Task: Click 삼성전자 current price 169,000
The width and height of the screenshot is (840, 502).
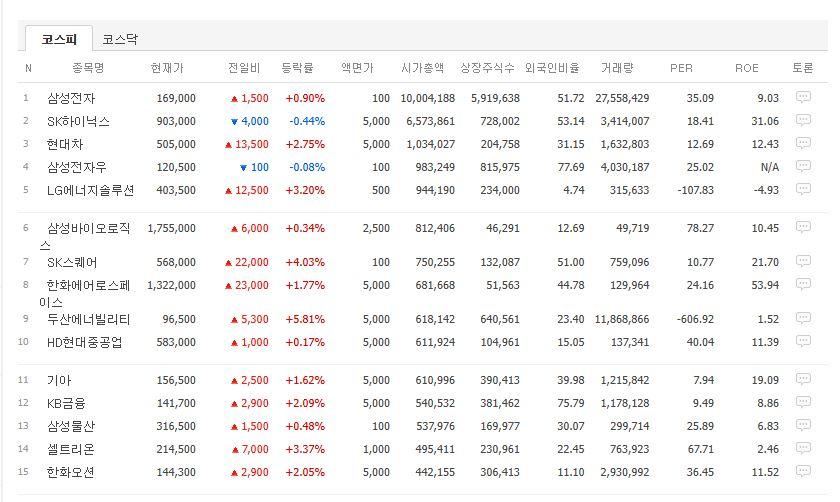Action: click(x=176, y=98)
